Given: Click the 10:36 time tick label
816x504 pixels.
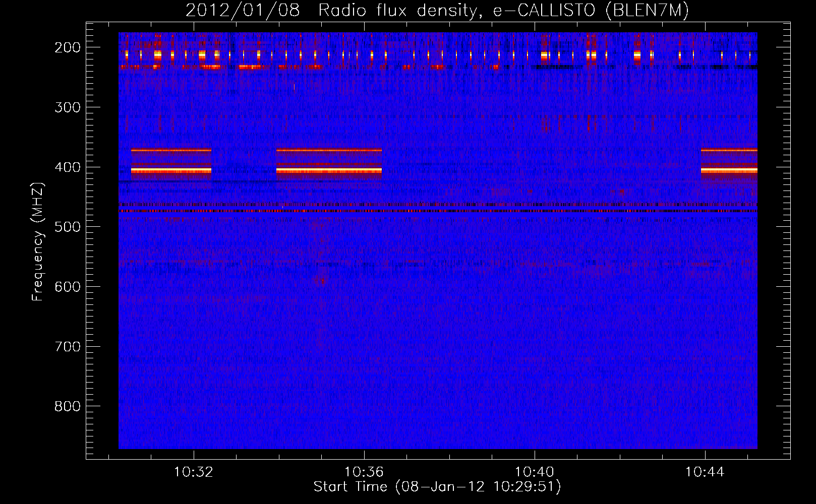Looking at the screenshot, I should [x=364, y=472].
